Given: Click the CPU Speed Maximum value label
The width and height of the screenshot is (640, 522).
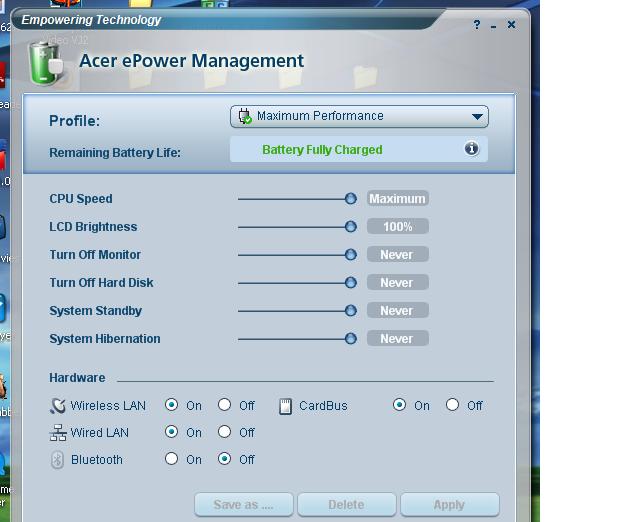Looking at the screenshot, I should (398, 198).
